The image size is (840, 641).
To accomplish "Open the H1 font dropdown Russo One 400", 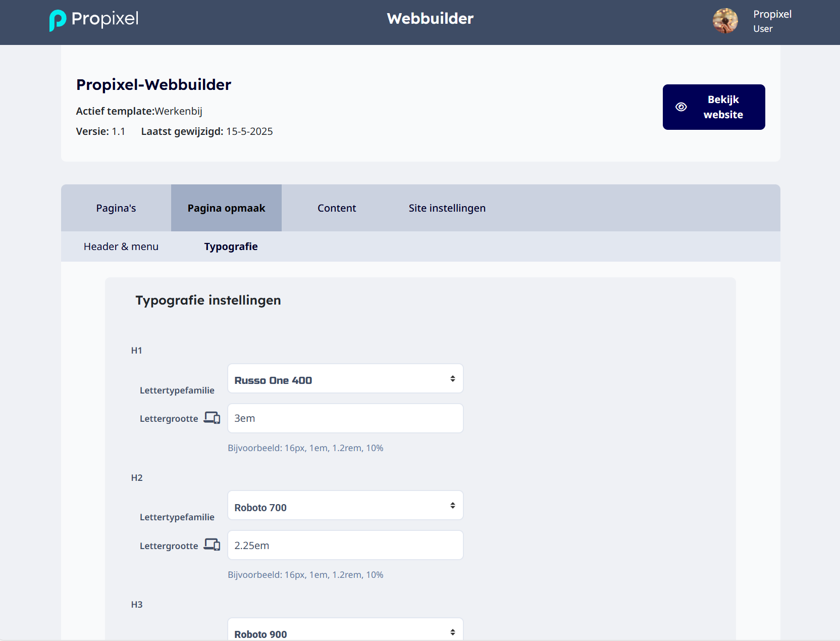I will (x=345, y=378).
